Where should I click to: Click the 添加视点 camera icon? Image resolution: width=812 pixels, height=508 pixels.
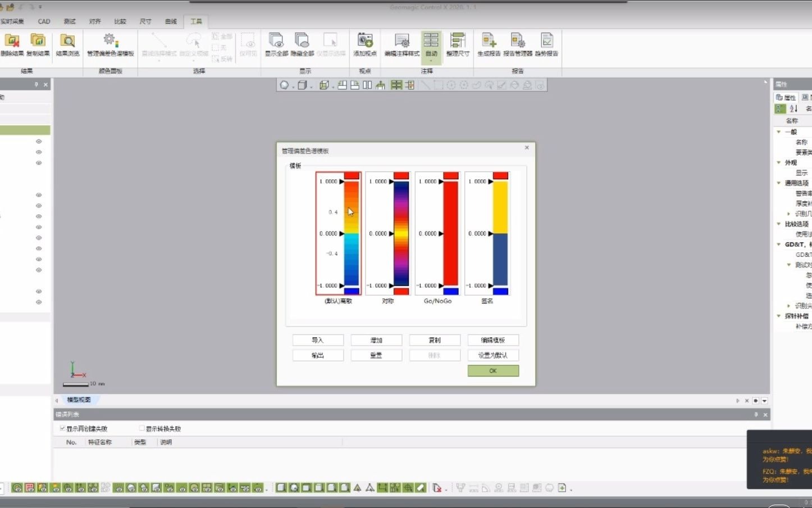pos(365,44)
